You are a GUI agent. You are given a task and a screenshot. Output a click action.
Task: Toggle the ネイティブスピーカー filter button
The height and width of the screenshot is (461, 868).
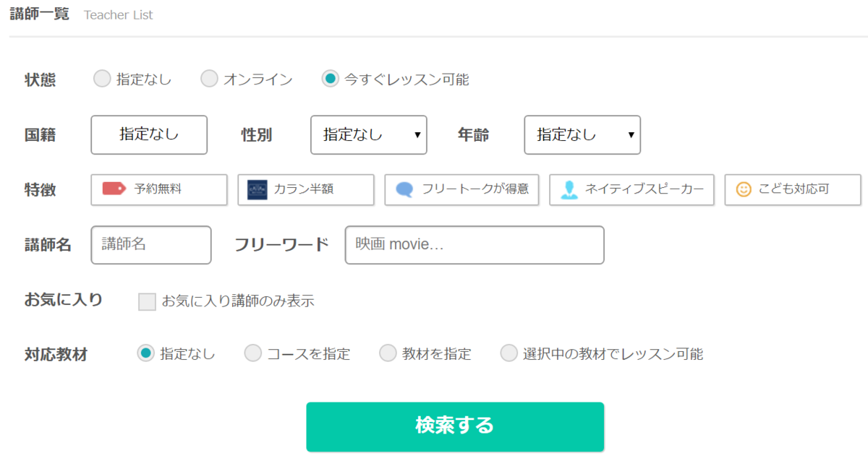tap(632, 190)
